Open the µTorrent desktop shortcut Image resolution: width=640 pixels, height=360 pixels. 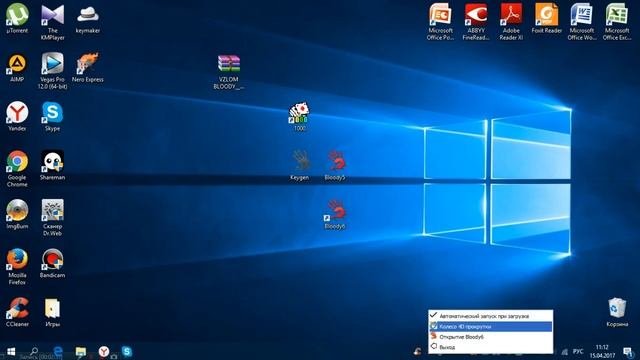pyautogui.click(x=17, y=18)
